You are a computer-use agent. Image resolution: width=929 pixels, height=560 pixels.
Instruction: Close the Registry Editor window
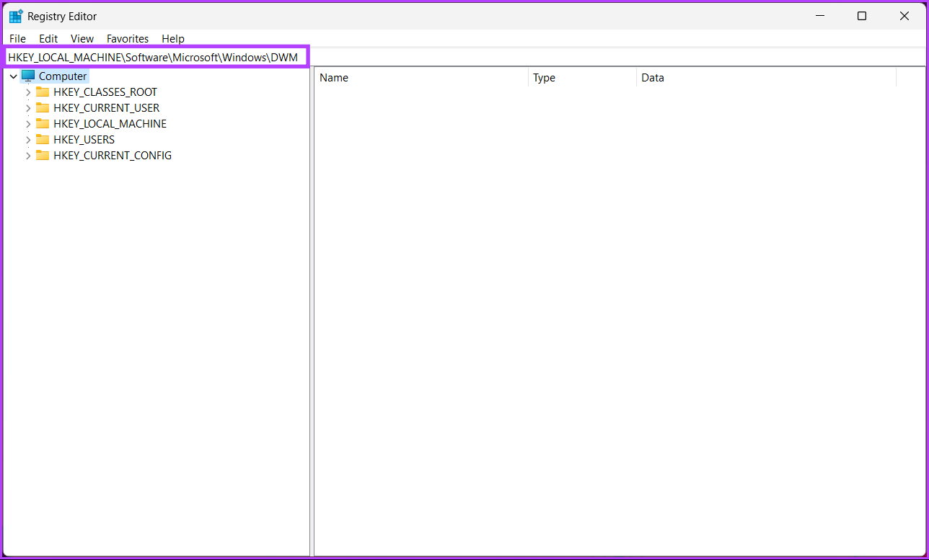click(904, 16)
